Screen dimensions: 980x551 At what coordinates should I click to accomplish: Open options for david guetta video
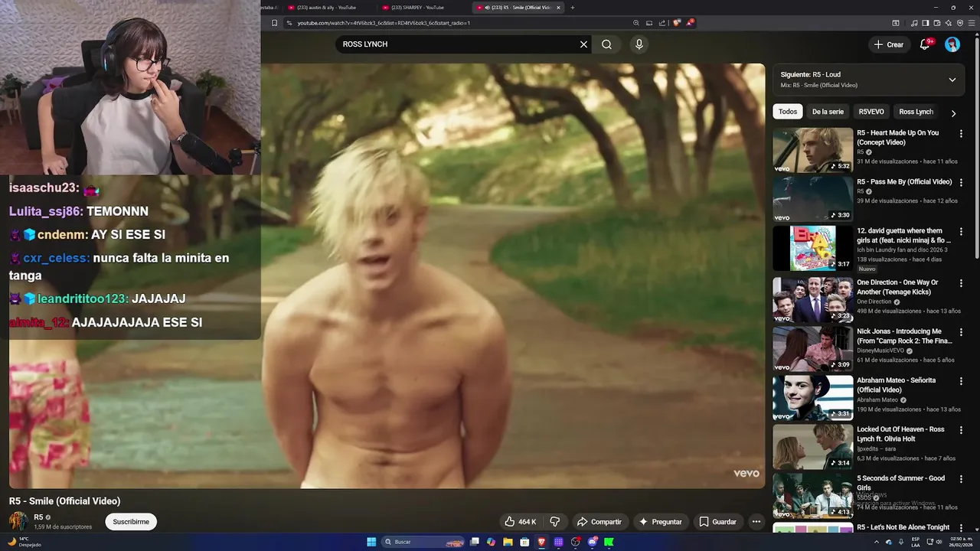[961, 231]
